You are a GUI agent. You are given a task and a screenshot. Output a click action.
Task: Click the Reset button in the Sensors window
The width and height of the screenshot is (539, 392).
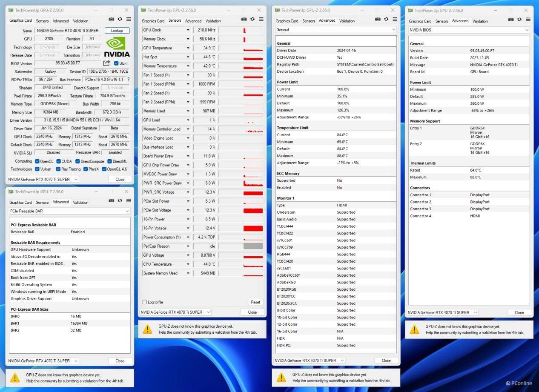point(255,302)
